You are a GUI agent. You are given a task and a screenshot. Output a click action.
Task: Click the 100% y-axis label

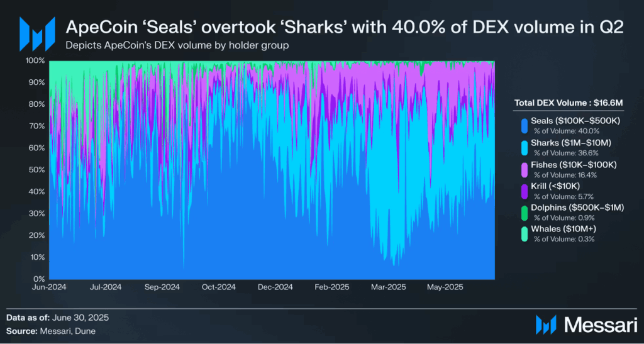point(36,60)
